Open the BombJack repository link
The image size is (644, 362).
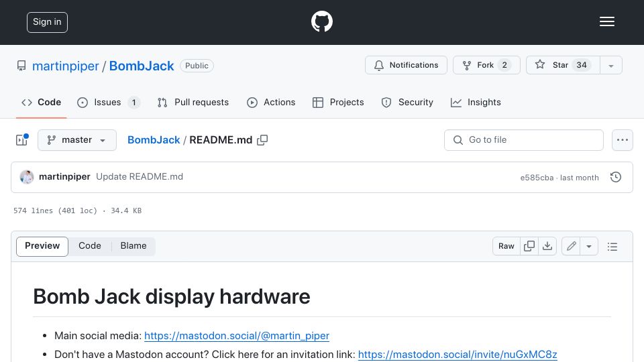coord(142,66)
